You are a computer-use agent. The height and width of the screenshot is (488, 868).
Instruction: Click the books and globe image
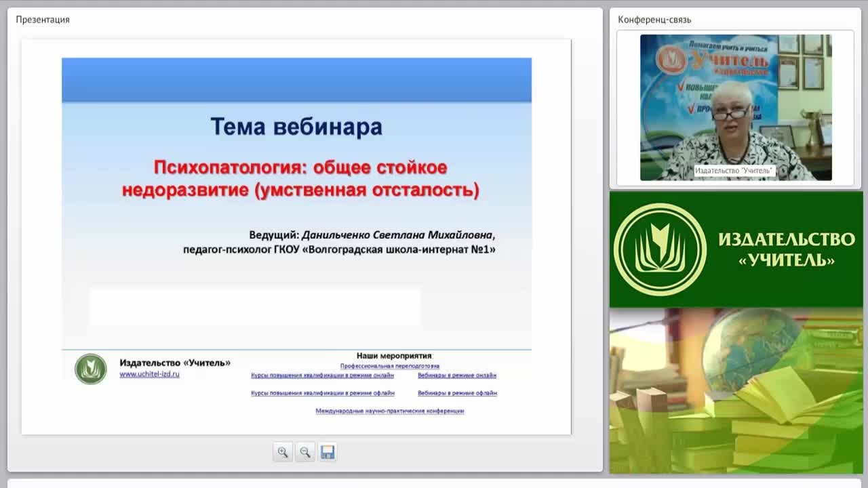[x=736, y=391]
